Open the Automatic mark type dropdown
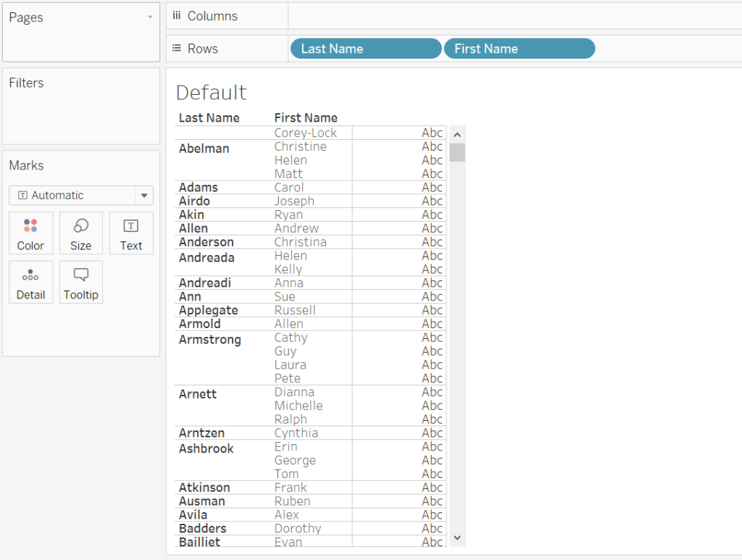 (x=144, y=196)
